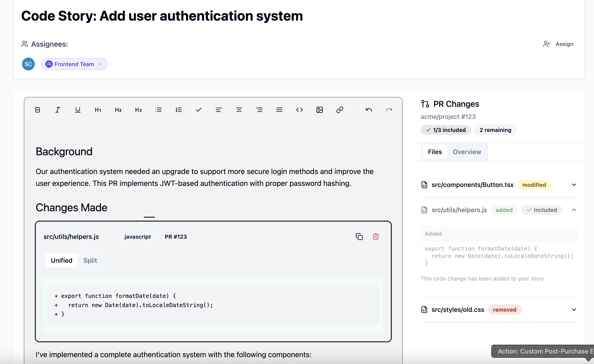This screenshot has width=594, height=364.
Task: Click the Assign button
Action: click(558, 44)
